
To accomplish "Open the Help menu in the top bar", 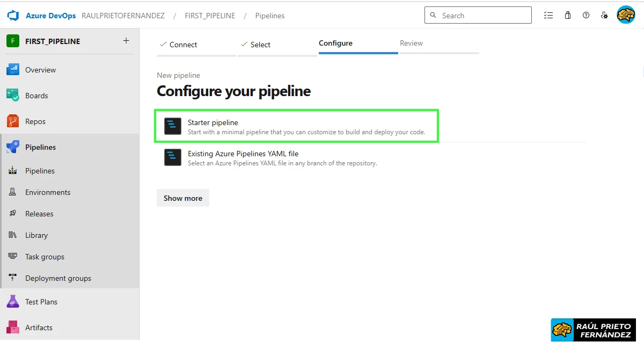I will (x=586, y=15).
